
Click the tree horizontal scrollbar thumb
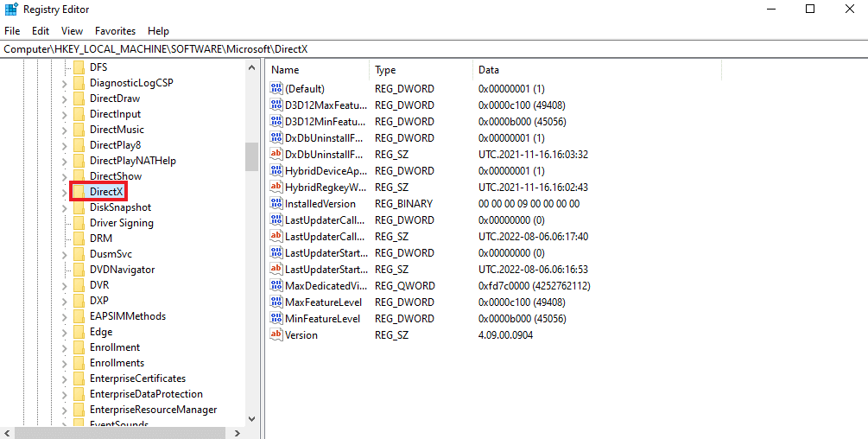[119, 433]
